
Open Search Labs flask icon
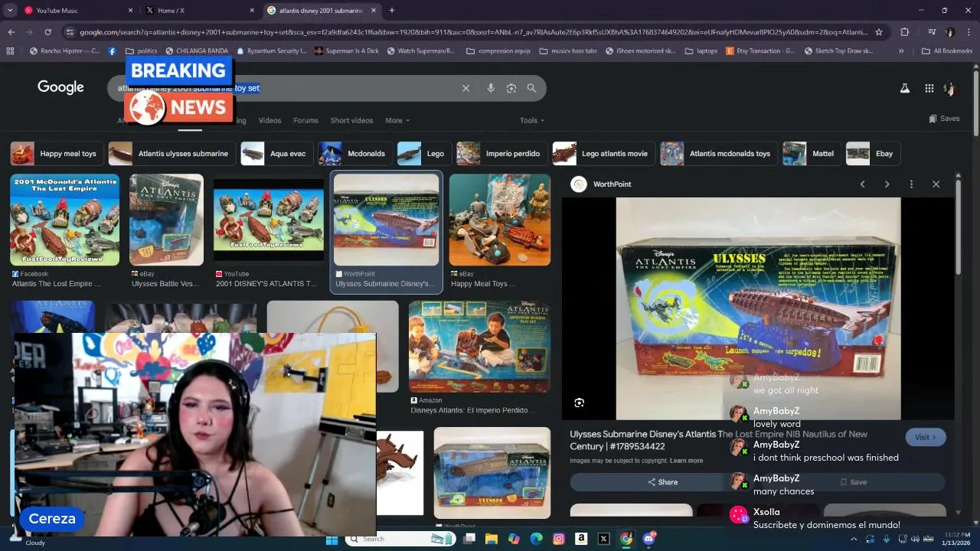pyautogui.click(x=904, y=88)
